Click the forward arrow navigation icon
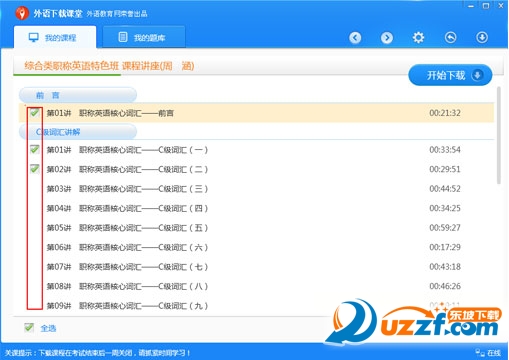Image resolution: width=509 pixels, height=360 pixels. point(387,38)
